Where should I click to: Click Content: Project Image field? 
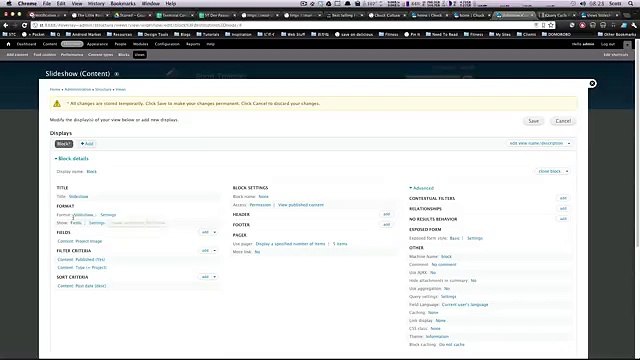[80, 241]
